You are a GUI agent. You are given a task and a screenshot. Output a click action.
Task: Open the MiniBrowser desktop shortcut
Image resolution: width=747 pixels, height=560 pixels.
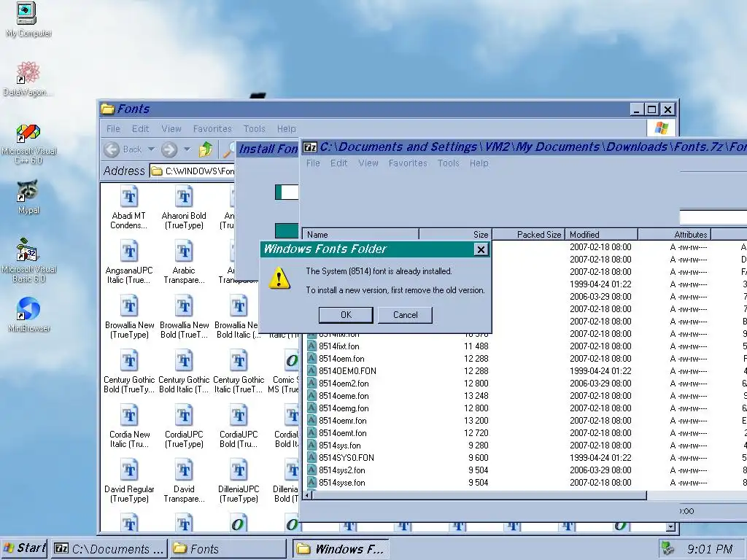(x=28, y=314)
